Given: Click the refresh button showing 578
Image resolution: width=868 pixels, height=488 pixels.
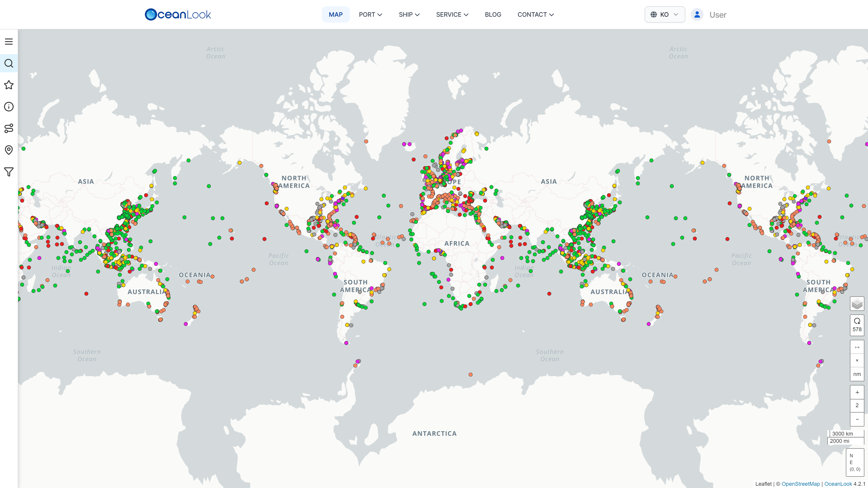Looking at the screenshot, I should (x=857, y=325).
